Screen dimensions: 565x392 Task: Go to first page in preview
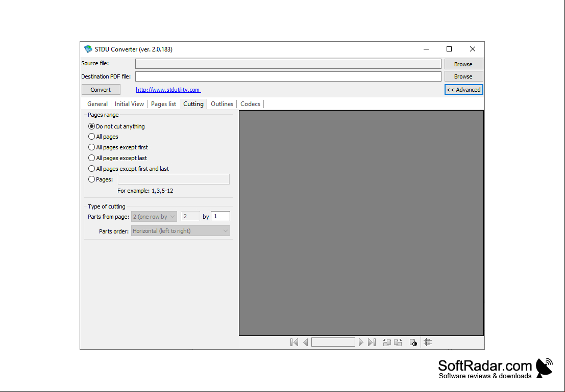coord(294,343)
